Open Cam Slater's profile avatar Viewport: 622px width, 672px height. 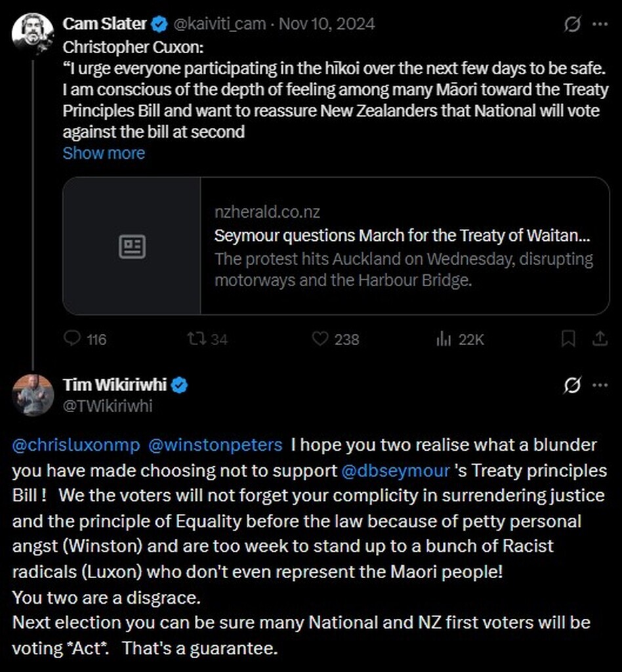[x=32, y=33]
